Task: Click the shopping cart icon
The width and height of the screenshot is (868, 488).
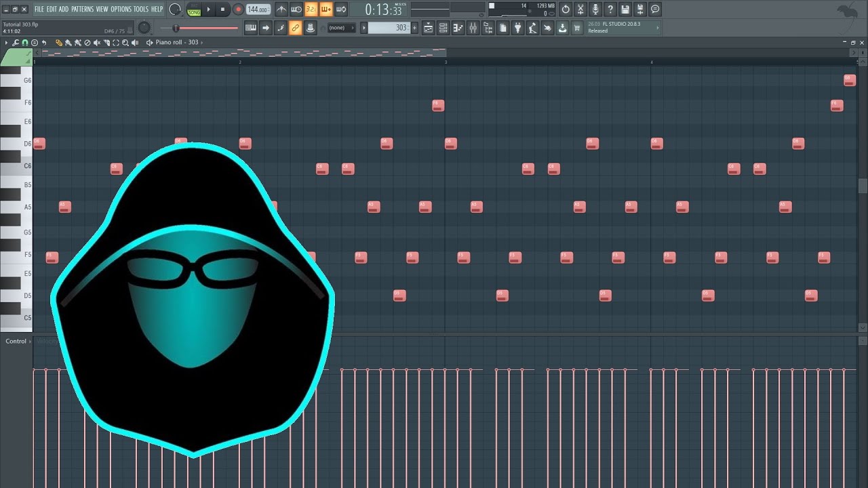Action: pyautogui.click(x=576, y=28)
